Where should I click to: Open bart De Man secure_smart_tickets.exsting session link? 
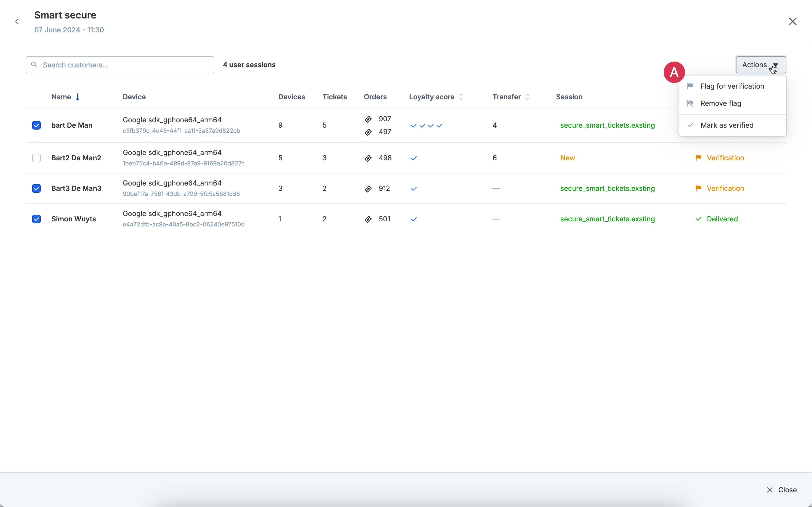point(607,125)
